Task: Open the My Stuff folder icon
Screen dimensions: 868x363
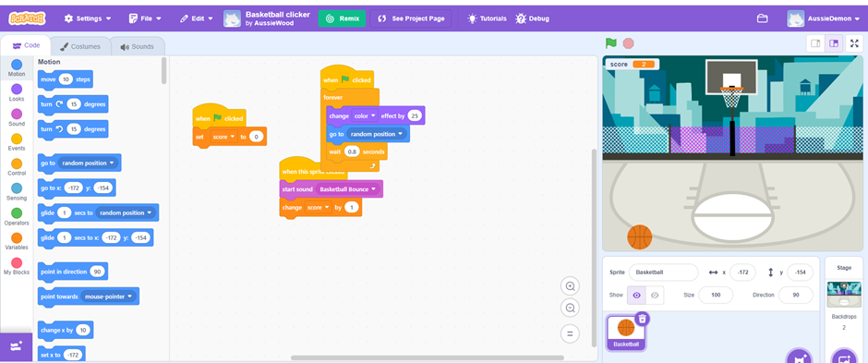Action: click(762, 18)
